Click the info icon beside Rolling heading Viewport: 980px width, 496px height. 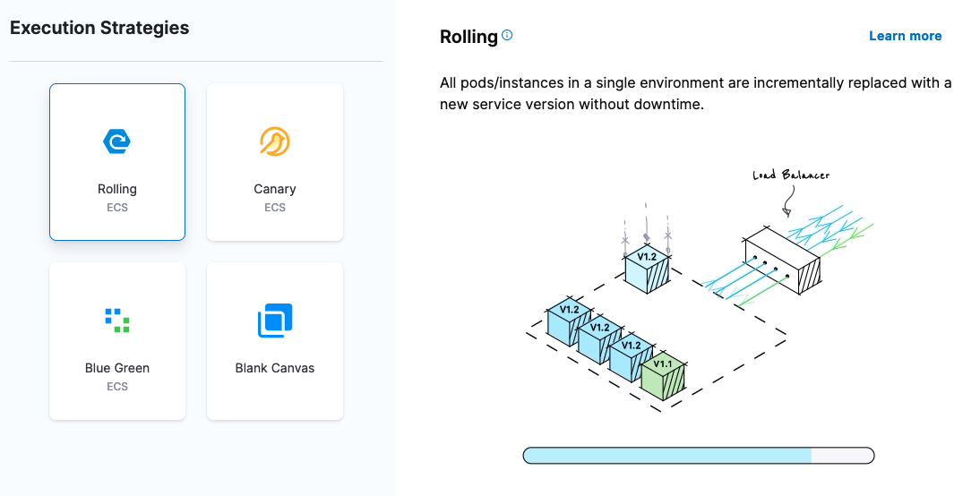click(508, 36)
